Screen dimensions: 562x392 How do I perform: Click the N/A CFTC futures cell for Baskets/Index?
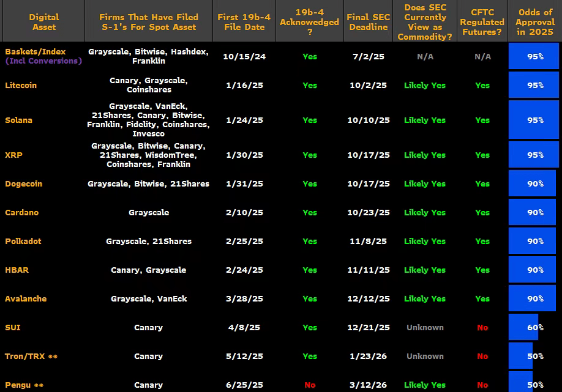click(x=482, y=56)
